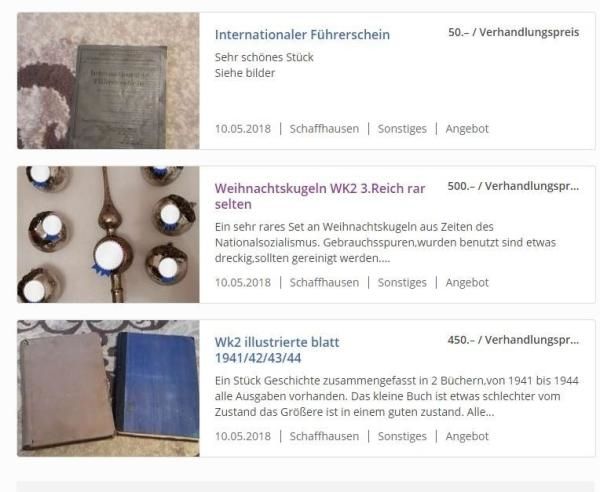Click Sonstiges category in Führerschein listing

pos(402,129)
